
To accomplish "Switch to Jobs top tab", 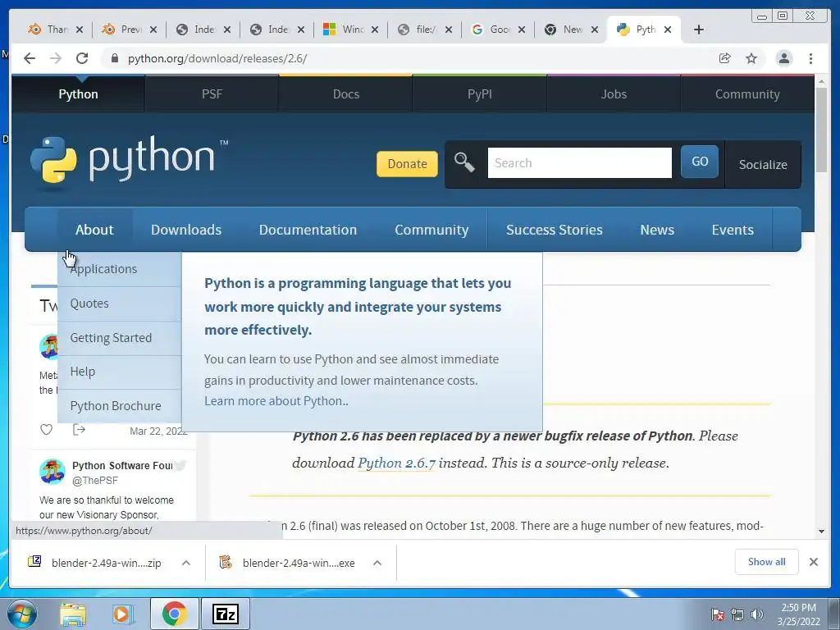I will click(614, 94).
